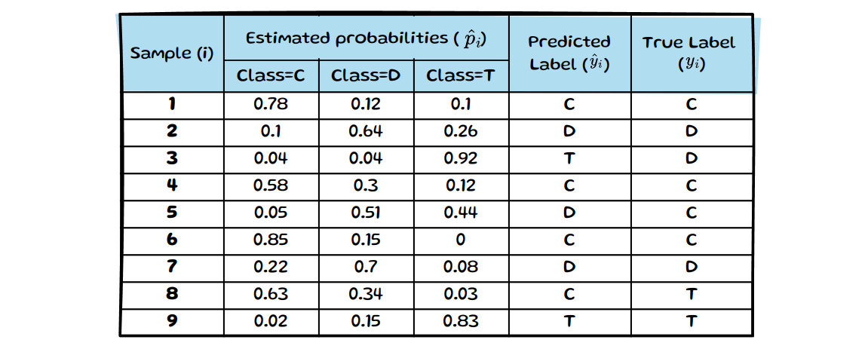The image size is (868, 352).
Task: Select the 0.85 cell for sample 6
Action: [x=271, y=240]
